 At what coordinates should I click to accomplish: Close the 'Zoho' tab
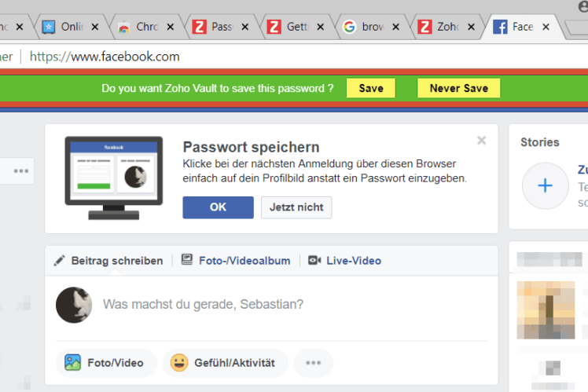tap(471, 27)
